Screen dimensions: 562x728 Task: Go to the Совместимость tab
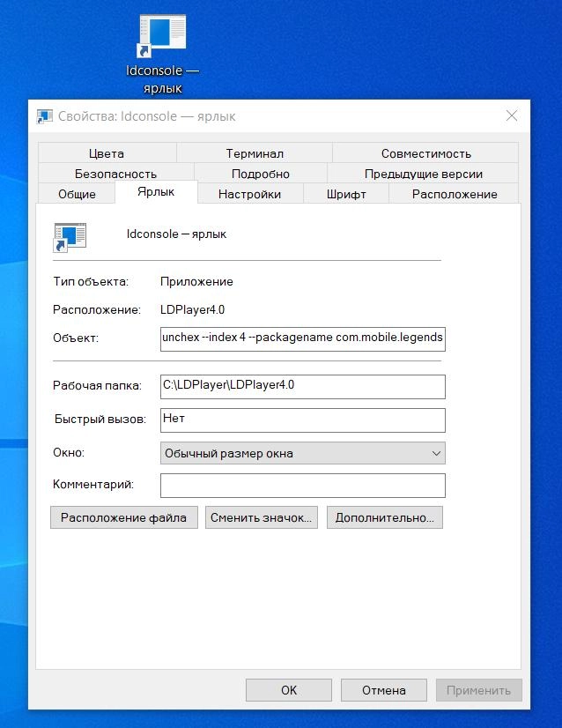tap(425, 153)
